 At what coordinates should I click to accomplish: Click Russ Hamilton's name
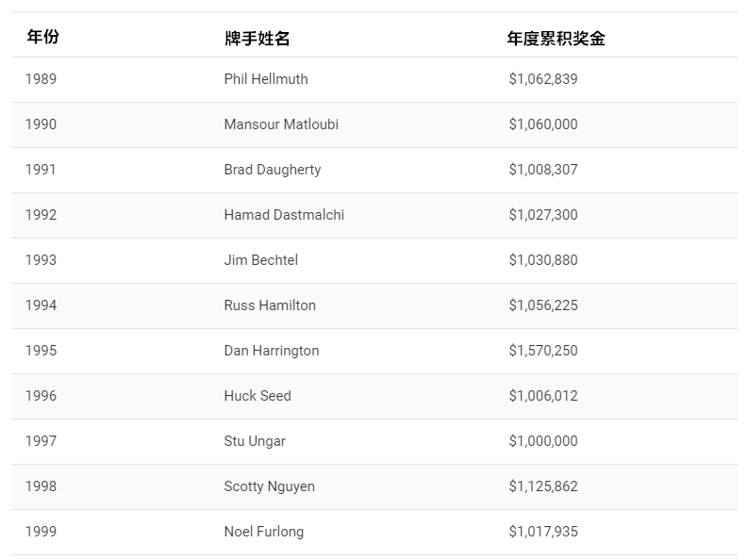(x=270, y=305)
